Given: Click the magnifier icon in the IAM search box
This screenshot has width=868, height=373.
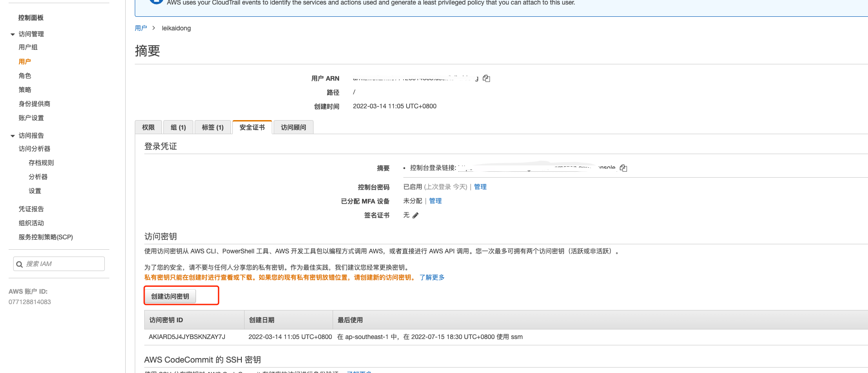Looking at the screenshot, I should (20, 264).
